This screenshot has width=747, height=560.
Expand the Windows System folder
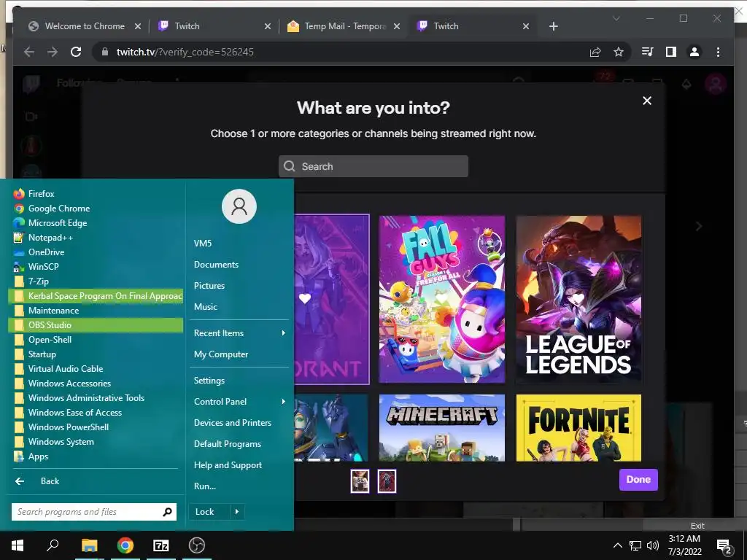(96, 442)
